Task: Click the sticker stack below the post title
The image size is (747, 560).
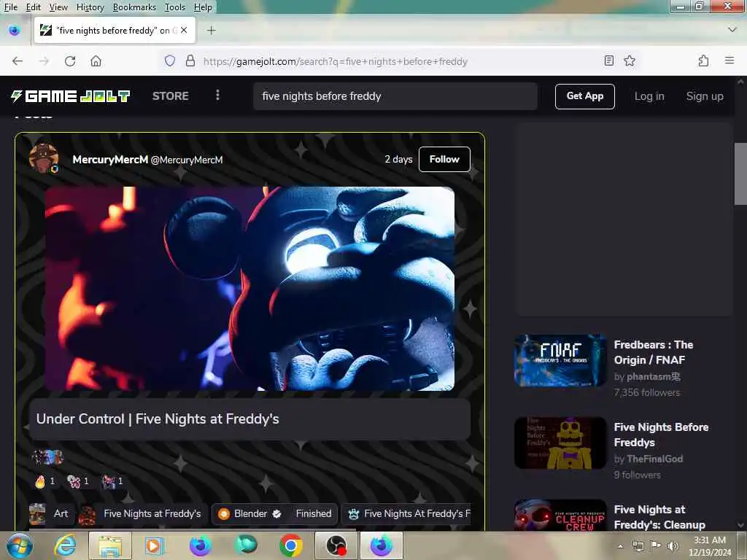Action: (47, 457)
